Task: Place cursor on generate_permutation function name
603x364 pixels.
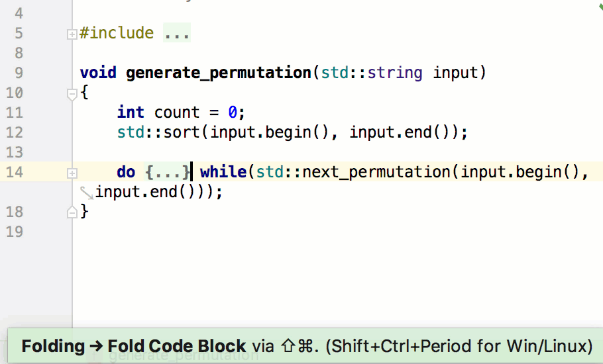Action: (219, 73)
